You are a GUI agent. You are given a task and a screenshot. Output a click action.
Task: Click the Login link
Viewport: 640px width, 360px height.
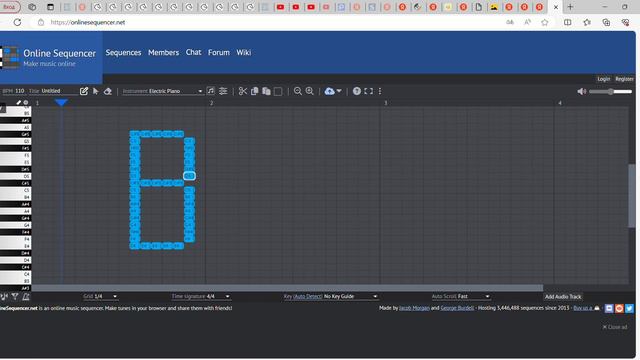click(x=604, y=79)
